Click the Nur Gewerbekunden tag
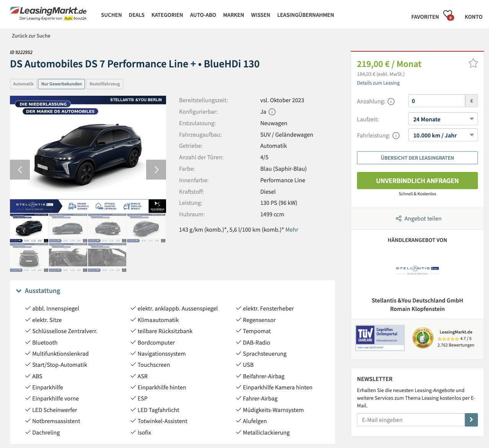Screen dimensions: 489x448 pyautogui.click(x=61, y=84)
